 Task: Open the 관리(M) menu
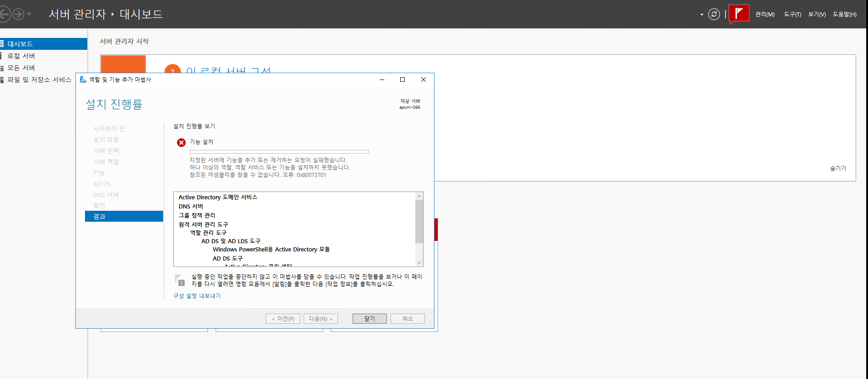point(765,14)
